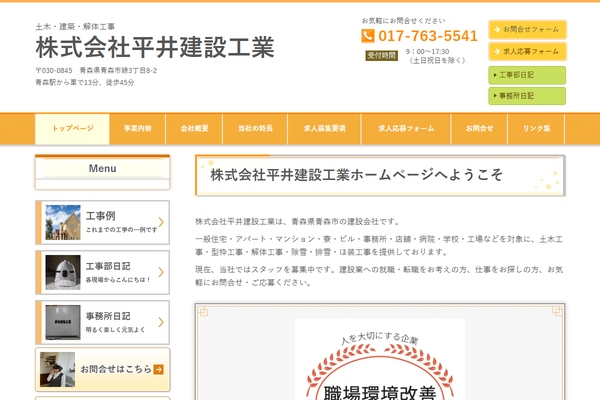Click the helmet thumbnail on 工事部日記 card

point(63,272)
